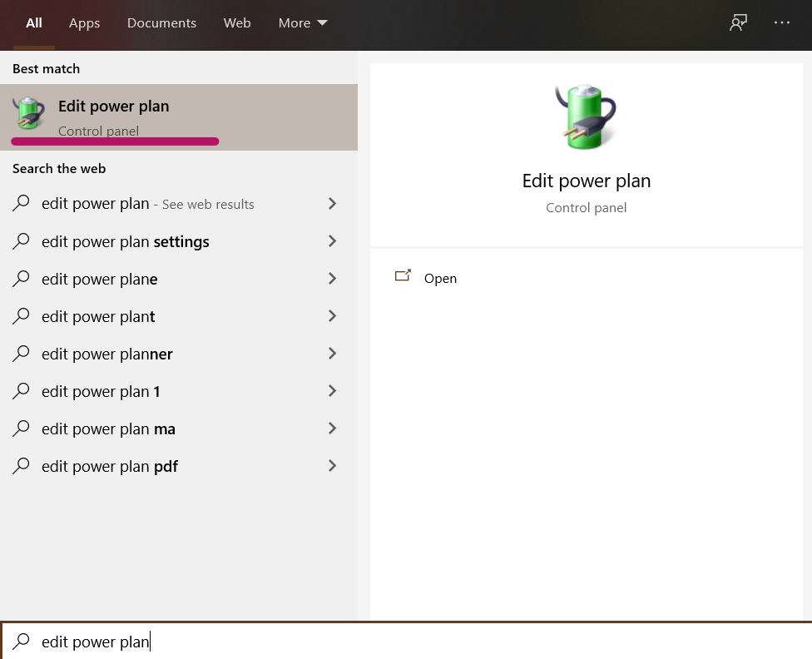This screenshot has width=812, height=659.
Task: Click the search icon beside 'edit power plant'
Action: [22, 316]
